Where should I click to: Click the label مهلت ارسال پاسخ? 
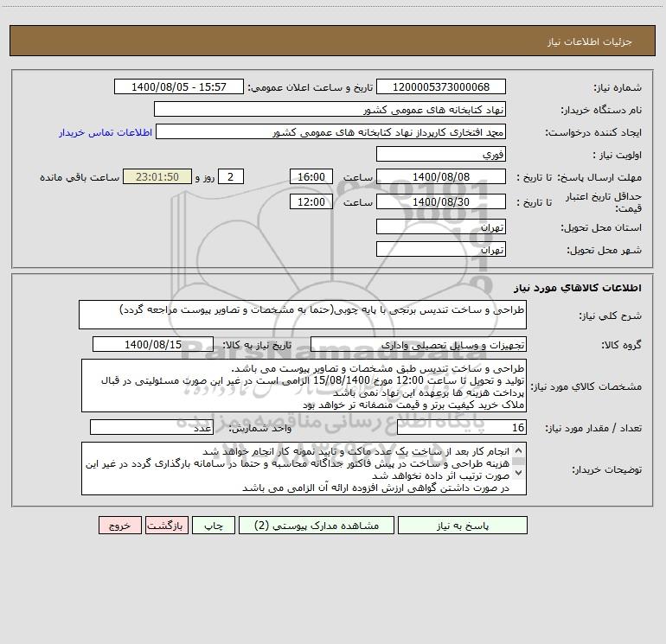point(599,177)
